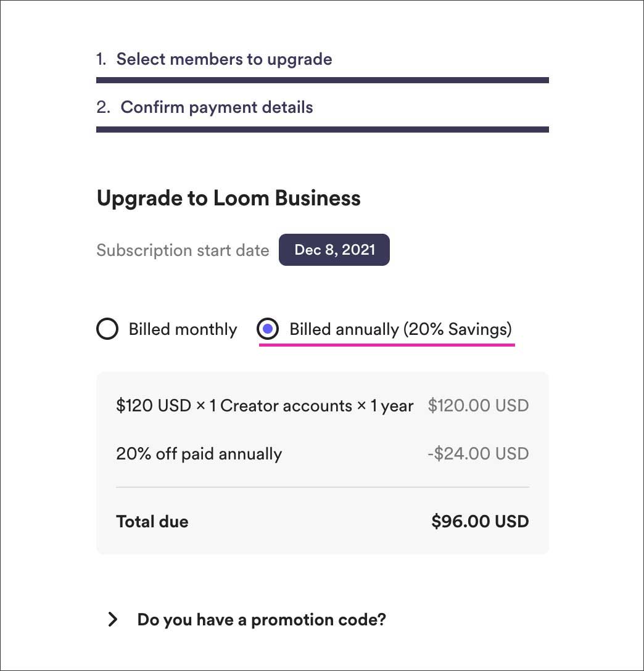Viewport: 644px width, 671px height.
Task: Click the "Subscription start date" label
Action: (183, 250)
